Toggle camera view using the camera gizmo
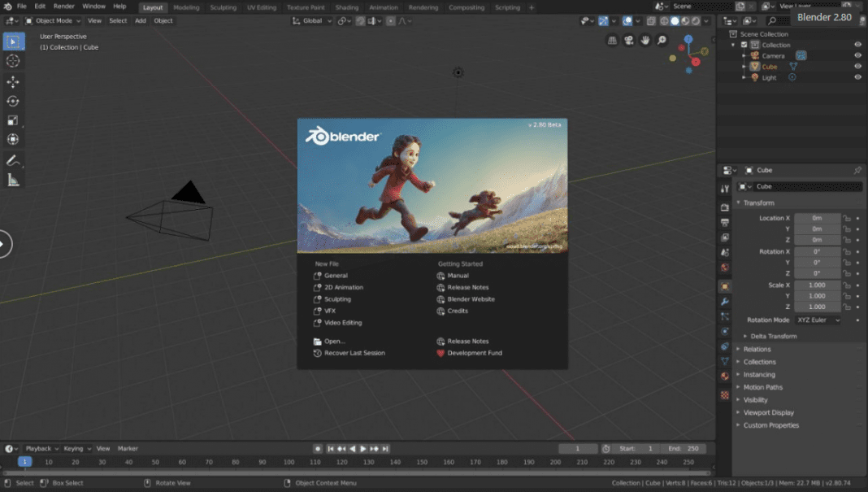The height and width of the screenshot is (492, 868). point(628,39)
